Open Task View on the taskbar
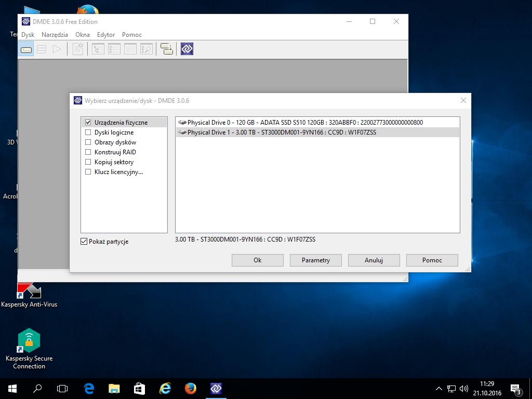 pos(62,389)
